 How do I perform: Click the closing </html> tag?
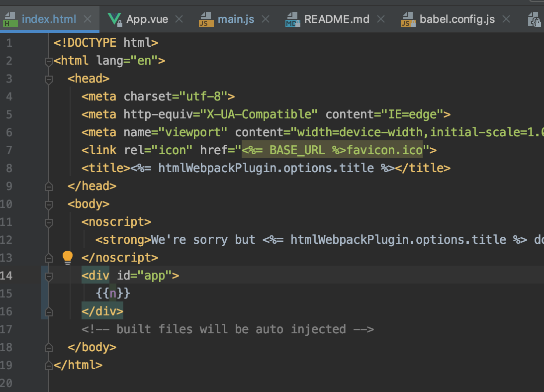[78, 365]
